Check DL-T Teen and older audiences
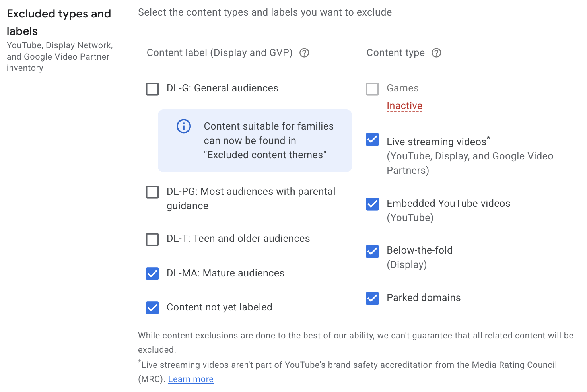The height and width of the screenshot is (392, 587). pyautogui.click(x=152, y=239)
